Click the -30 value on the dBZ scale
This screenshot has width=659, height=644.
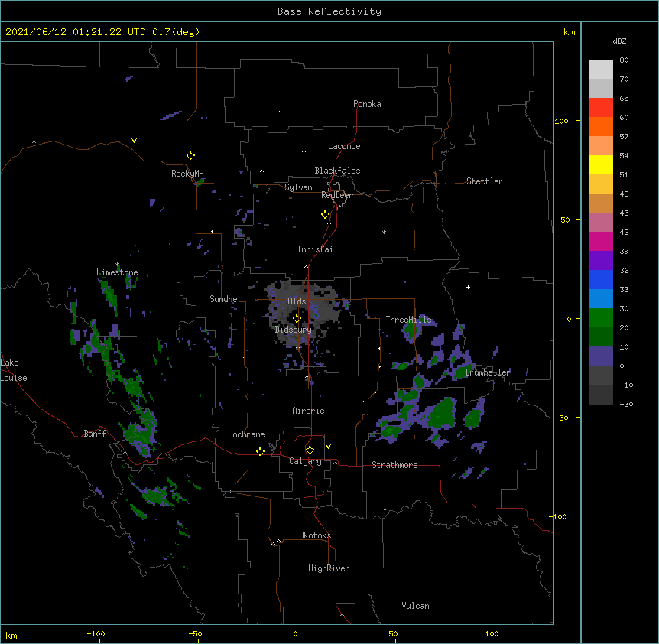626,404
